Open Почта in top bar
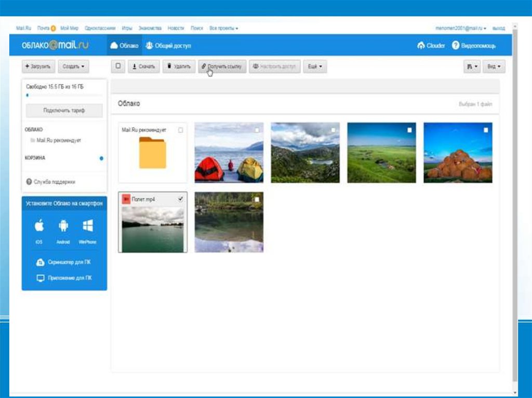This screenshot has height=398, width=532. point(44,28)
